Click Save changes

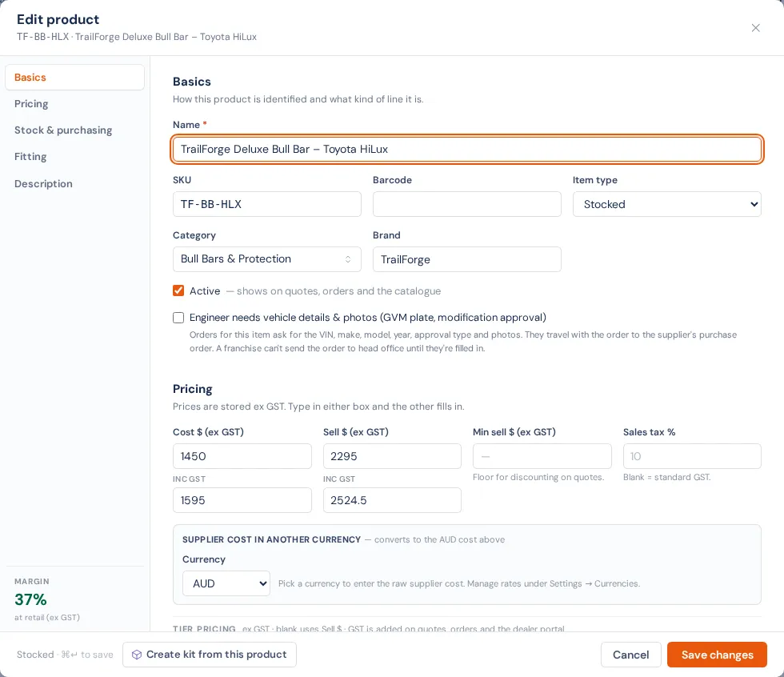coord(717,655)
